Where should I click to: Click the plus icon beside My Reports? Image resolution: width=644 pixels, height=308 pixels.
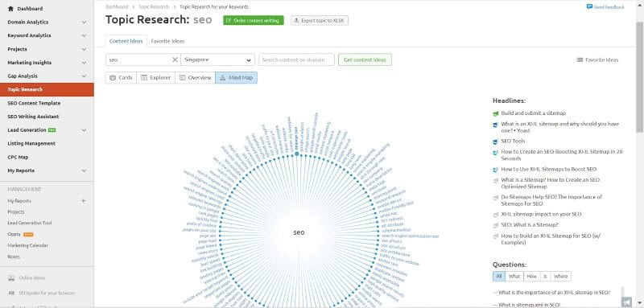(84, 201)
